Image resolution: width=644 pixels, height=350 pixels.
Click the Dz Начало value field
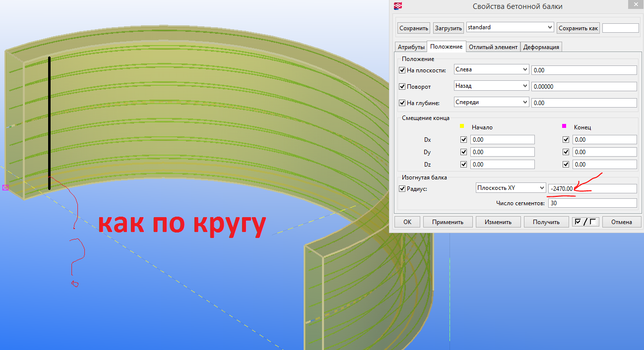pos(503,165)
